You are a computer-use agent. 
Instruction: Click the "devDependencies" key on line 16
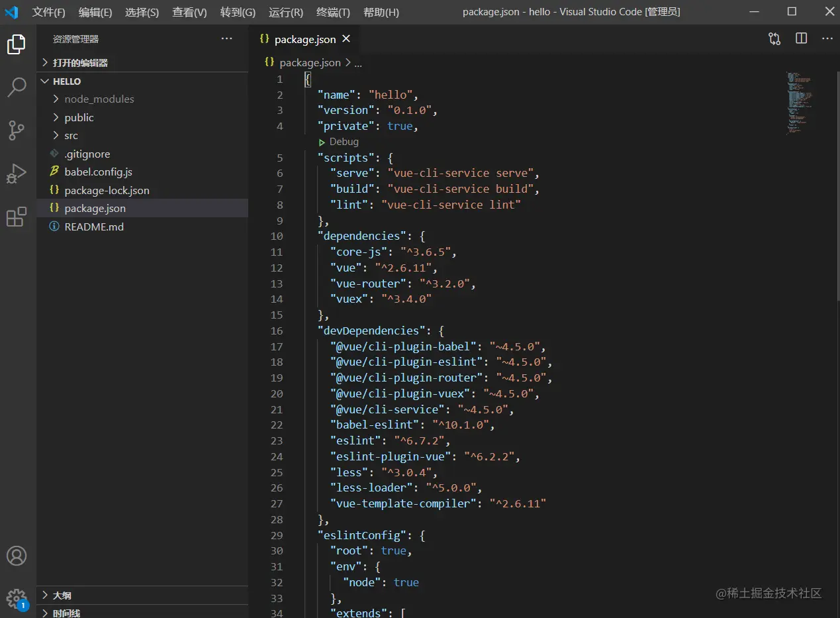[x=371, y=331]
